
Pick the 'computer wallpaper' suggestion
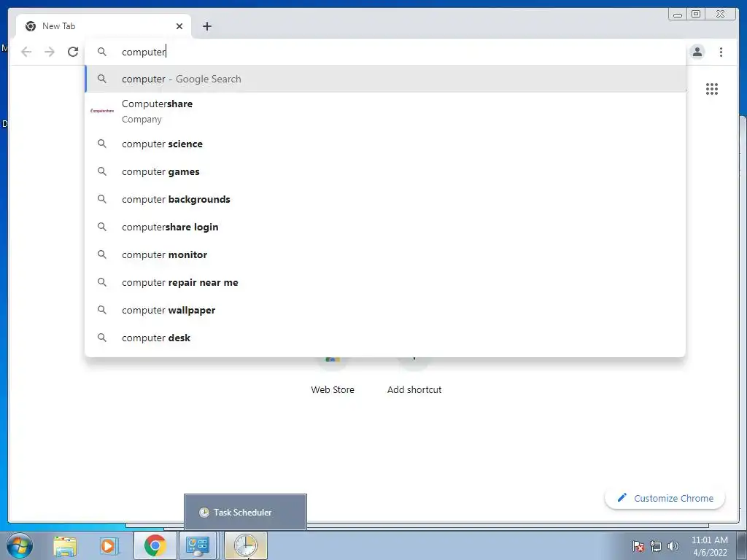pyautogui.click(x=385, y=310)
